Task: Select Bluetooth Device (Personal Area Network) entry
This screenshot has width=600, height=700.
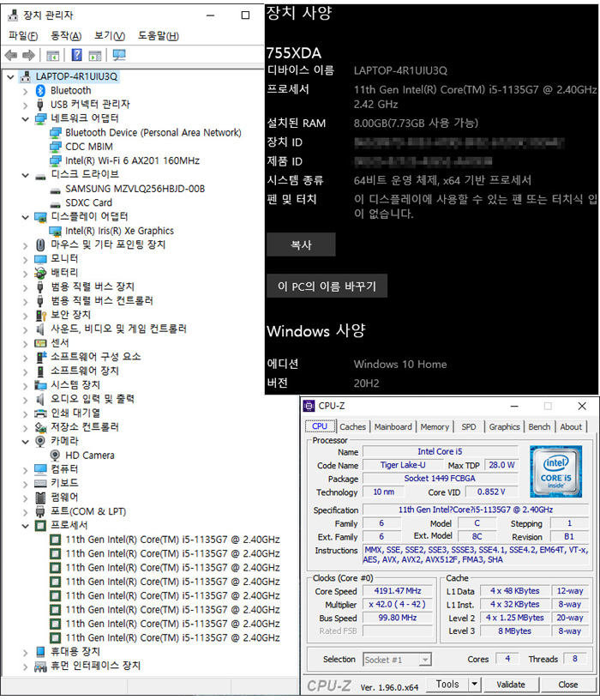Action: [153, 133]
